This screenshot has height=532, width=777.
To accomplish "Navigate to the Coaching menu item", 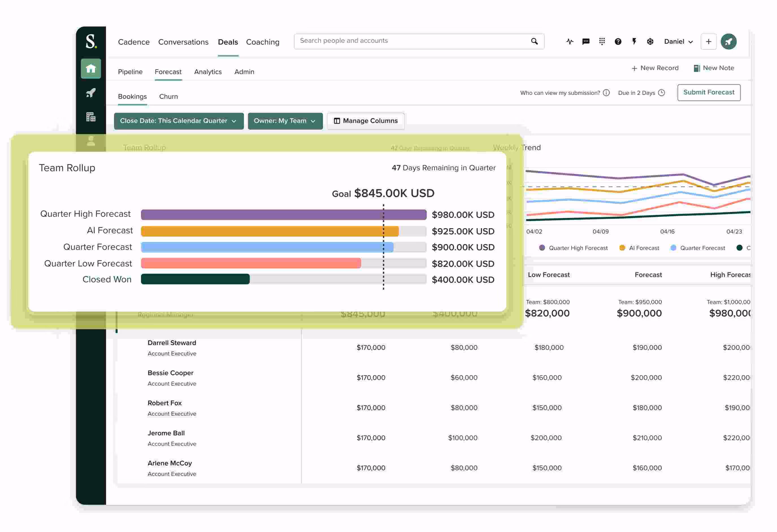I will pyautogui.click(x=263, y=42).
